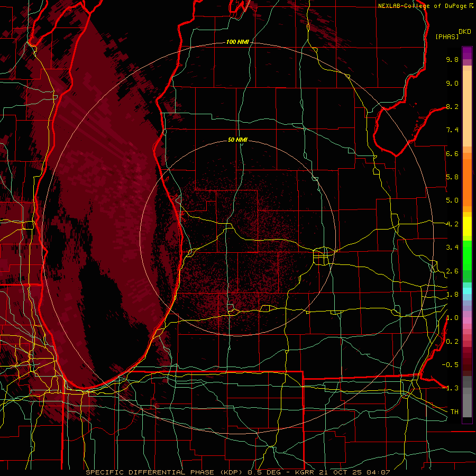The width and height of the screenshot is (476, 476).
Task: Click the 4.2 scale value
Action: [x=452, y=224]
